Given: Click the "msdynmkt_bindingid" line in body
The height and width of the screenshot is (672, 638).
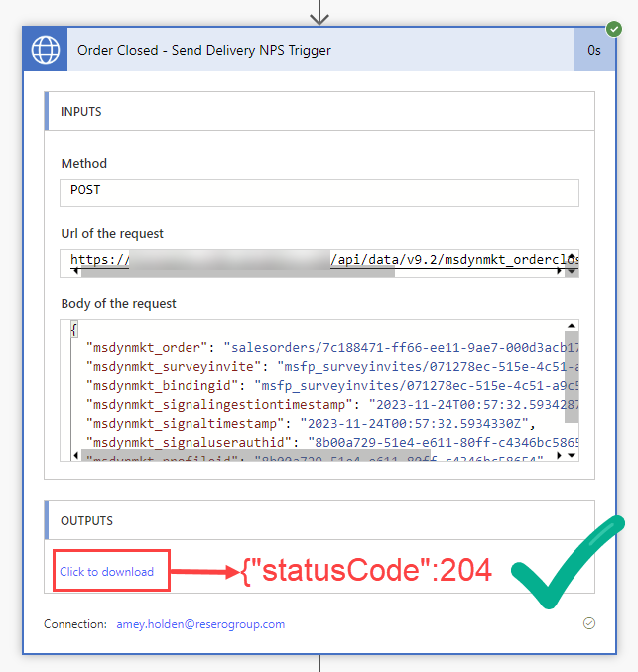Looking at the screenshot, I should coord(332,386).
